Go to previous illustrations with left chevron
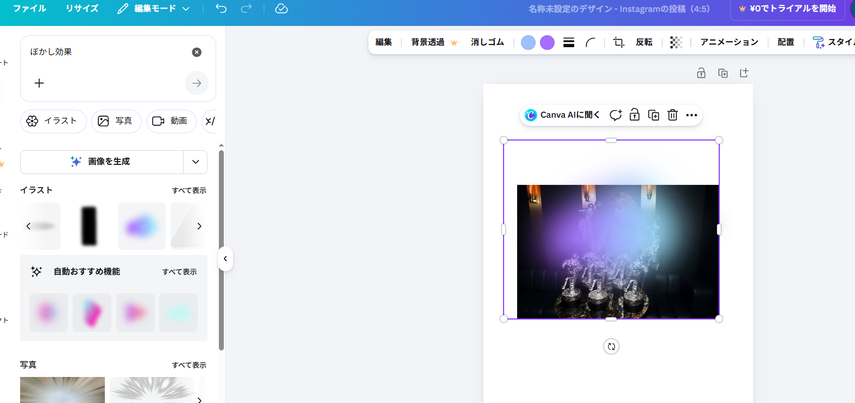Screen dimensions: 855x403 coord(28,226)
